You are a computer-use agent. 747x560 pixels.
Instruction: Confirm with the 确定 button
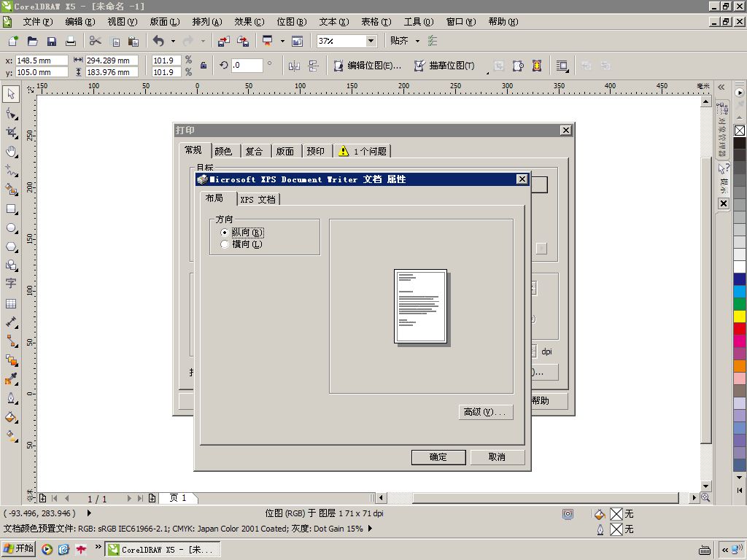(438, 457)
